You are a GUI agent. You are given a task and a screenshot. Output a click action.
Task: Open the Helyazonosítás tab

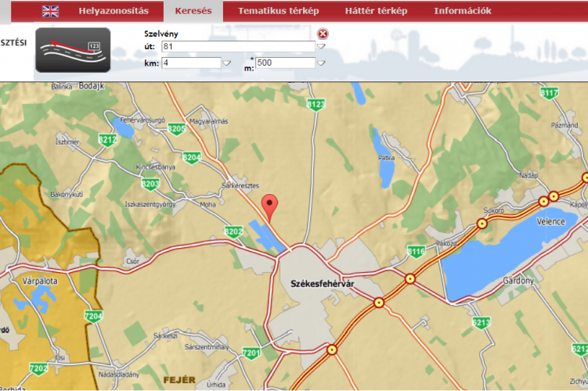(113, 11)
